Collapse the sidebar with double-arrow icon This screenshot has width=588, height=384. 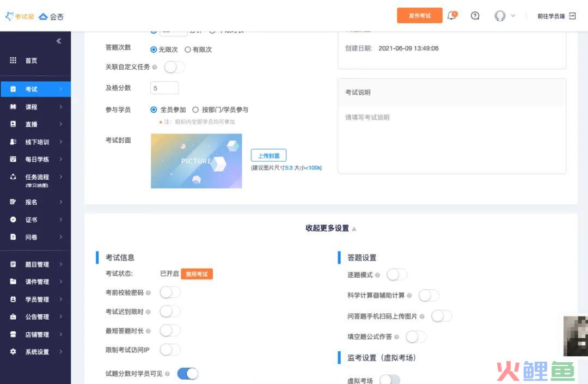(x=58, y=41)
